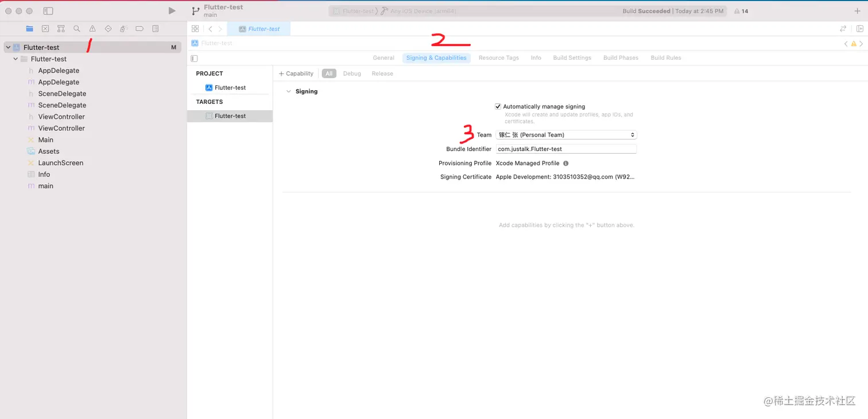Select Flutter-test under TARGETS

[x=230, y=116]
